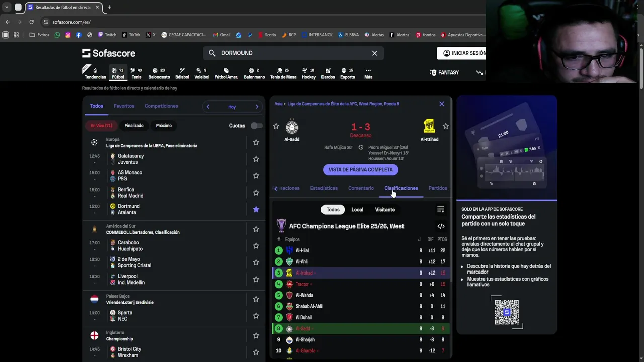Screen dimensions: 644x362
Task: Filter matches by En Vivo
Action: 101,126
